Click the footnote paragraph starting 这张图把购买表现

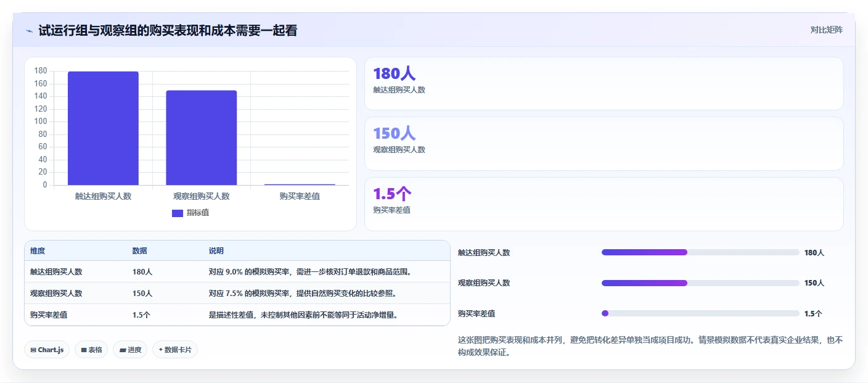(650, 347)
